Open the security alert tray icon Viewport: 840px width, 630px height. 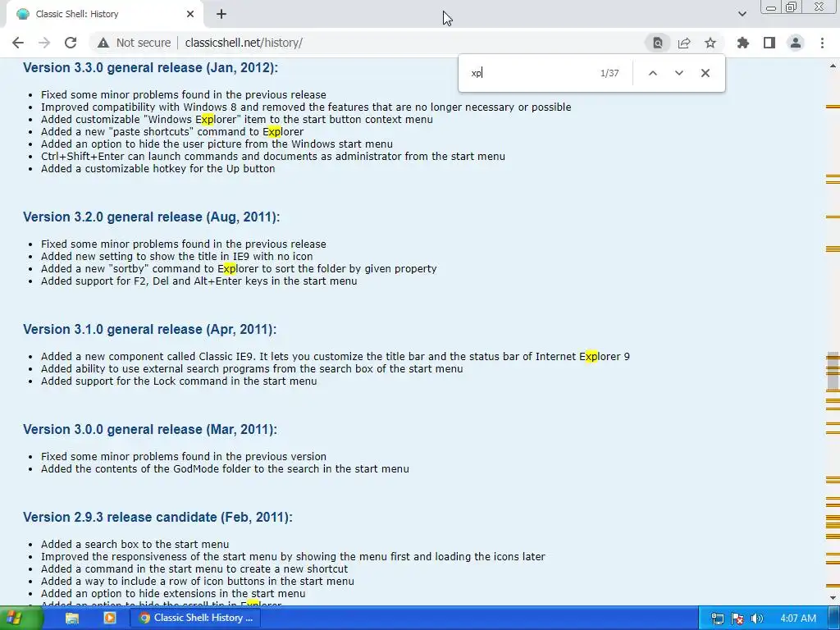click(x=737, y=619)
